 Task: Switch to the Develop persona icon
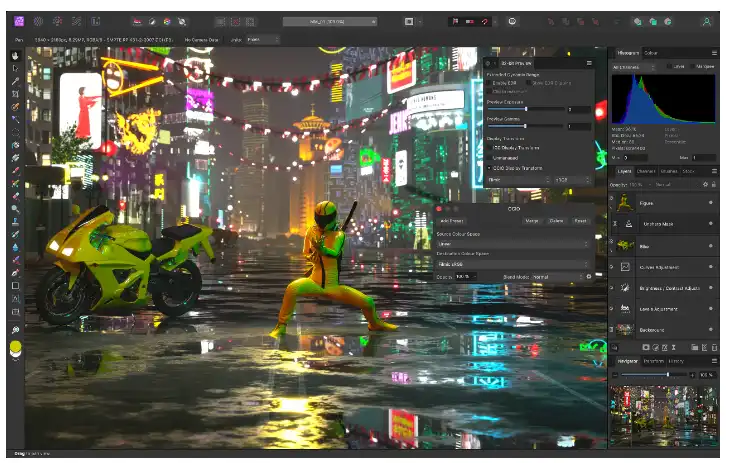(58, 21)
